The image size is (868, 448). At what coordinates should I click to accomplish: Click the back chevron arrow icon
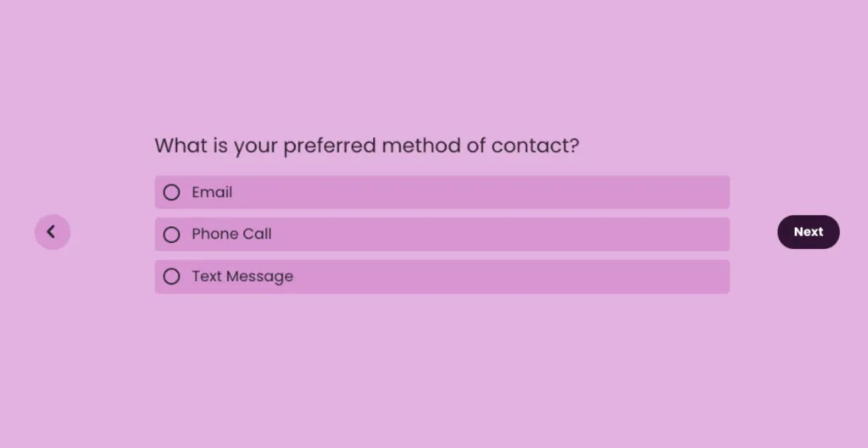(52, 232)
